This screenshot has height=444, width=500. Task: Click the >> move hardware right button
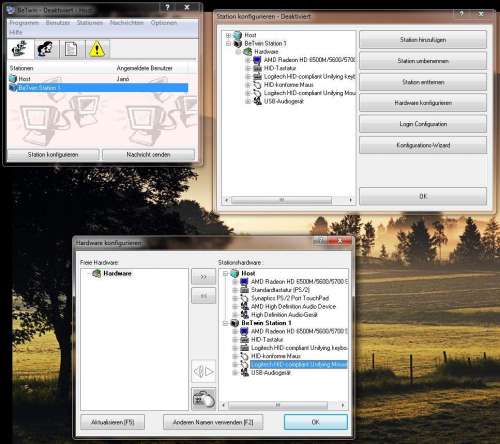(203, 277)
